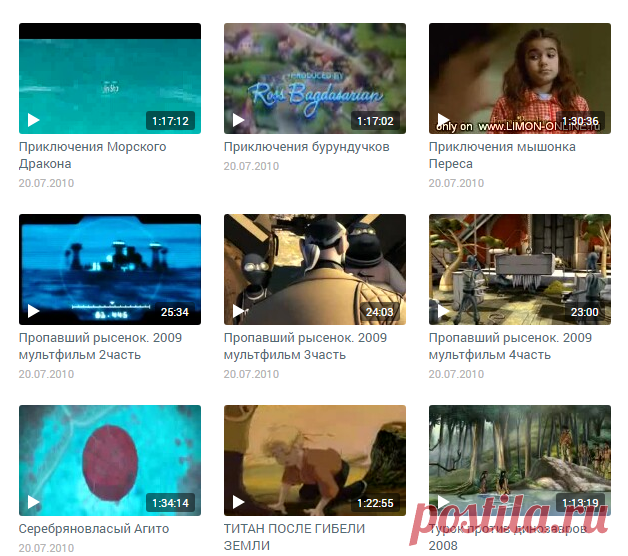Play the Приключения мышонка Переса video

coord(444,120)
